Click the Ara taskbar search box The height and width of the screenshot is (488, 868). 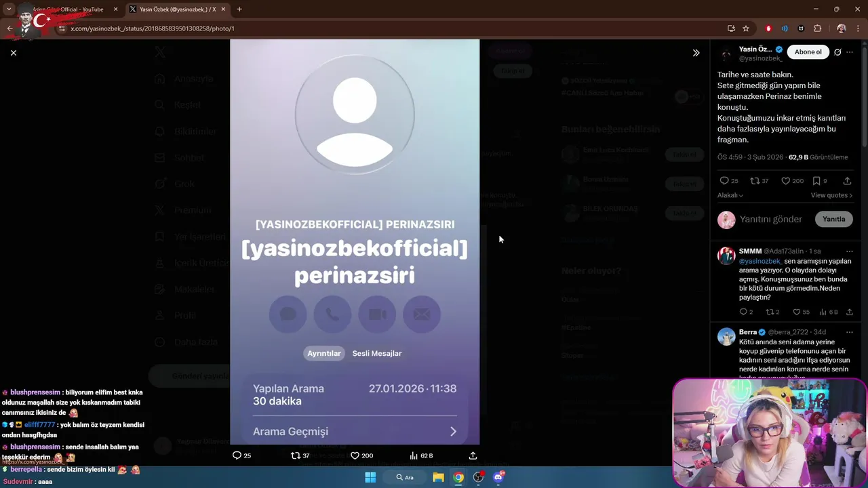click(x=406, y=477)
